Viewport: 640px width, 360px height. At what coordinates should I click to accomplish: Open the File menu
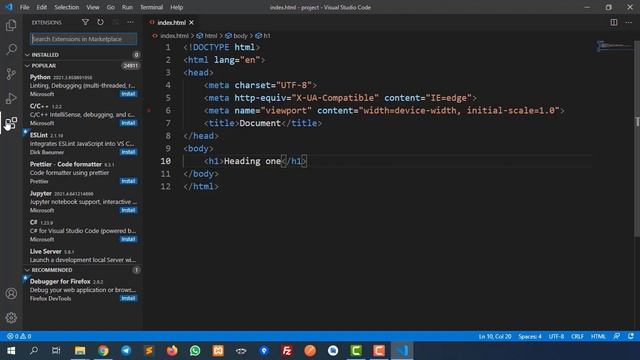point(24,7)
